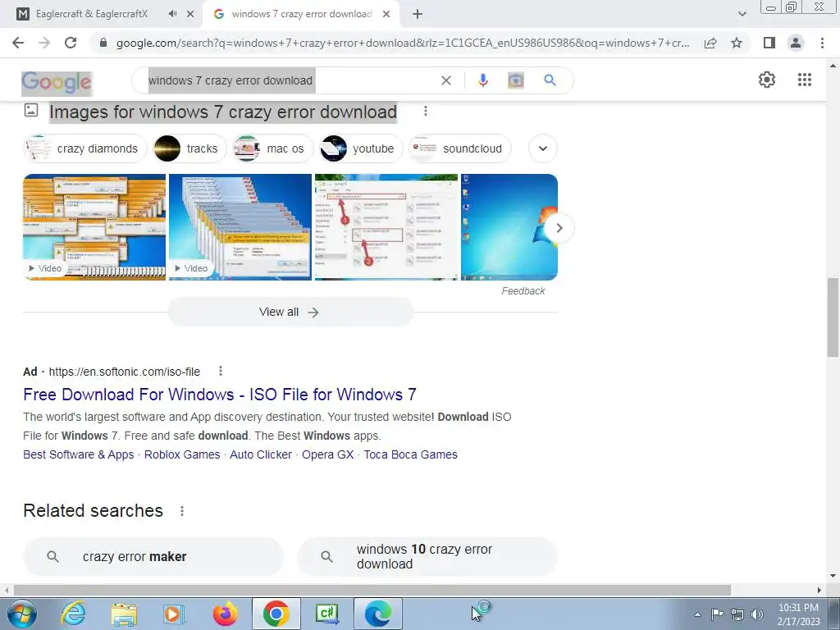The height and width of the screenshot is (630, 840).
Task: Launch Firefox from taskbar
Action: 225,614
